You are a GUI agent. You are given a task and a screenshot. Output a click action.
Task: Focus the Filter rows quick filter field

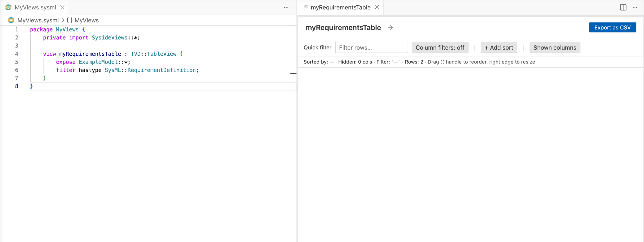tap(371, 48)
